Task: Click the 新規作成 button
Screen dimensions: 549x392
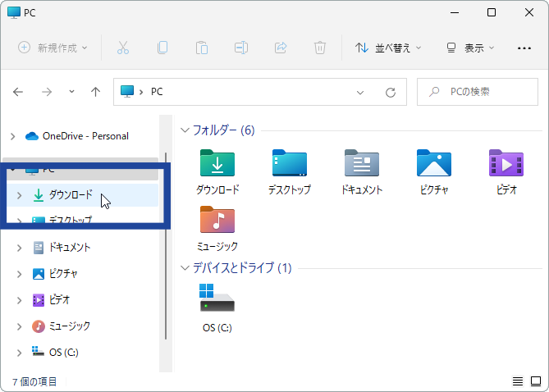Action: click(53, 48)
